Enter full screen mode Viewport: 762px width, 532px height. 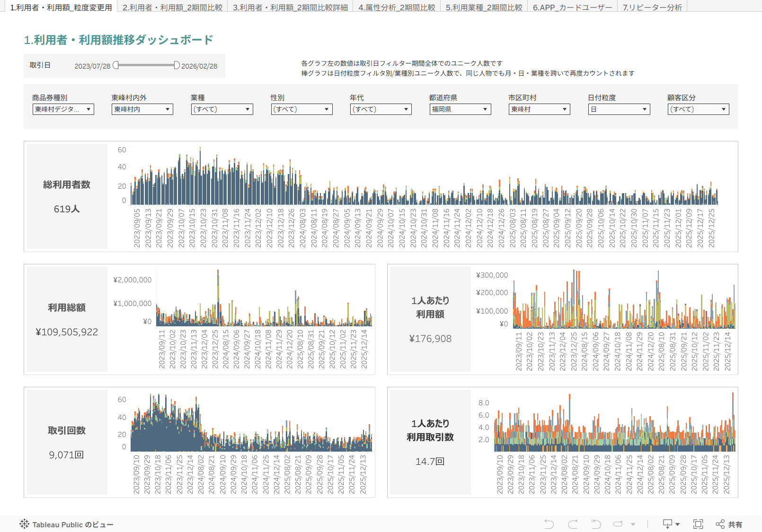click(698, 524)
